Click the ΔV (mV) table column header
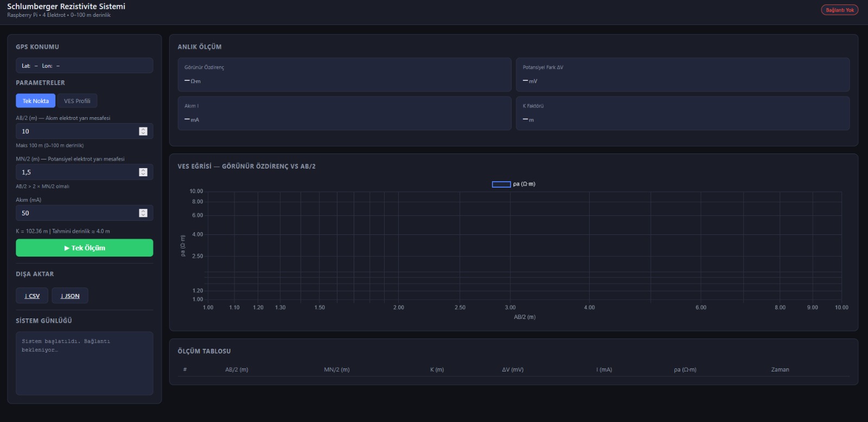868x422 pixels. (513, 369)
